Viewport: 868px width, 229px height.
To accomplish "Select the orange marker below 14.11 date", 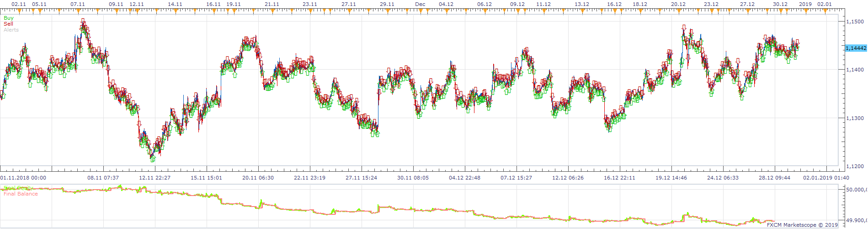I will [175, 11].
